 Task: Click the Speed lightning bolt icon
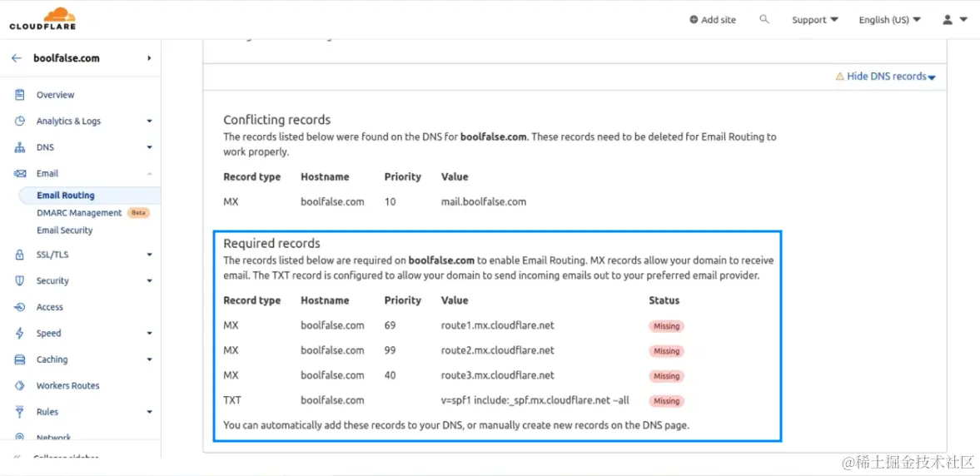coord(20,333)
